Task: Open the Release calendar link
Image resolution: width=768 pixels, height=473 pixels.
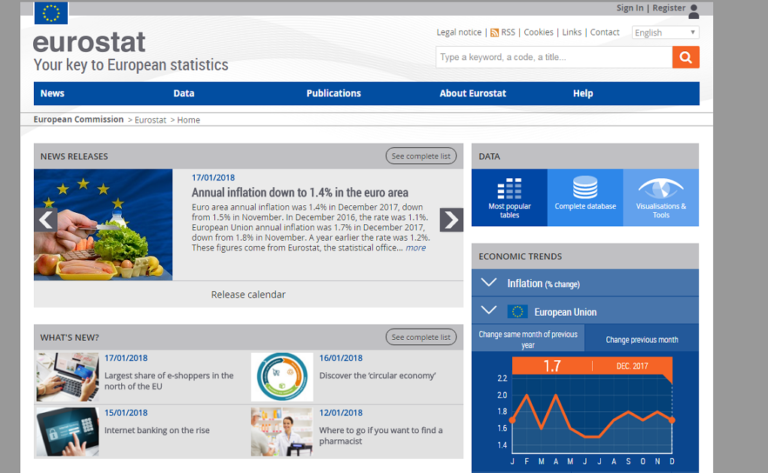Action: [248, 294]
